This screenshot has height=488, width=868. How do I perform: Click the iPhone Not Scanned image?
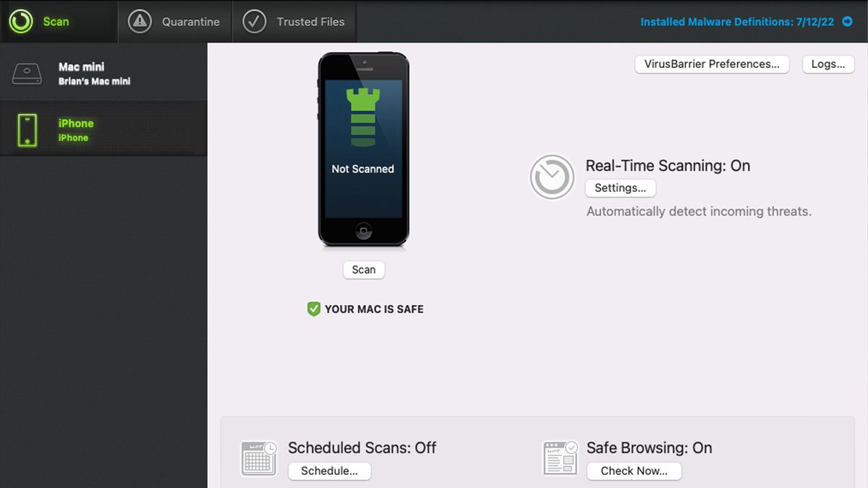pos(364,150)
